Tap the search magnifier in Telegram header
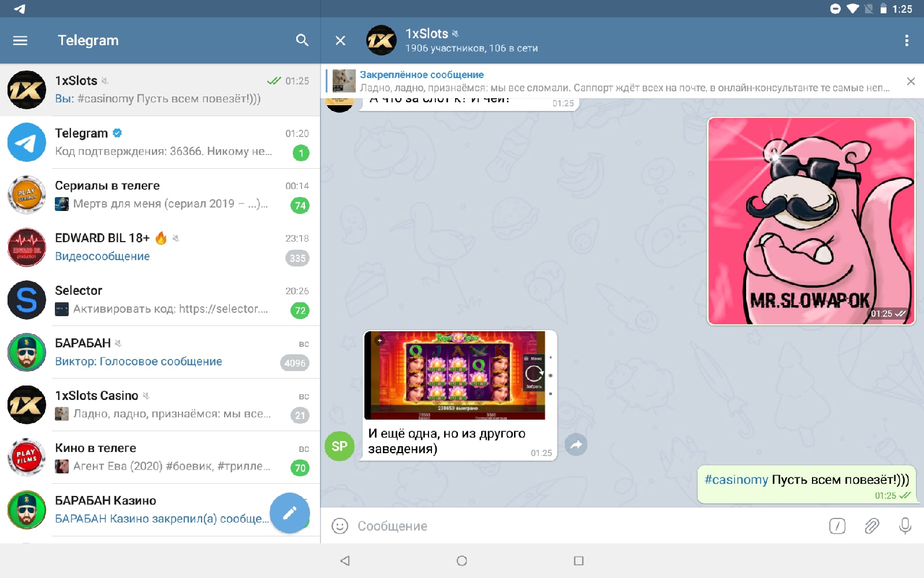 pyautogui.click(x=302, y=40)
